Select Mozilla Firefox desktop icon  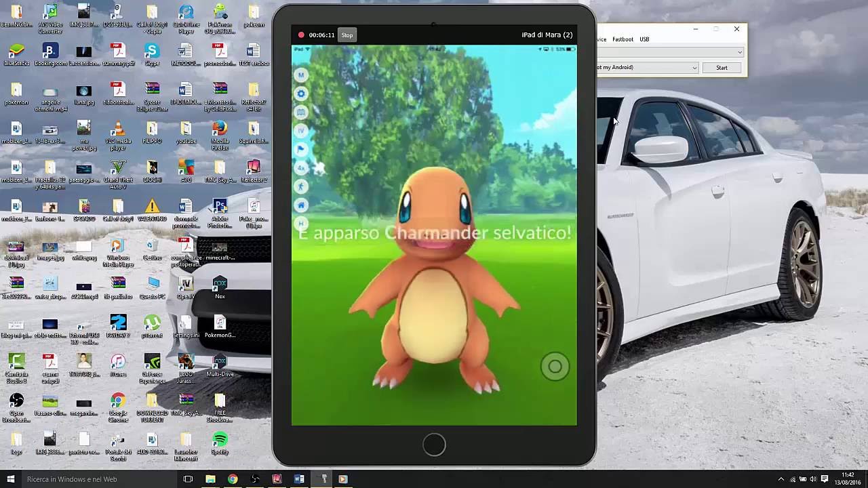(x=220, y=136)
